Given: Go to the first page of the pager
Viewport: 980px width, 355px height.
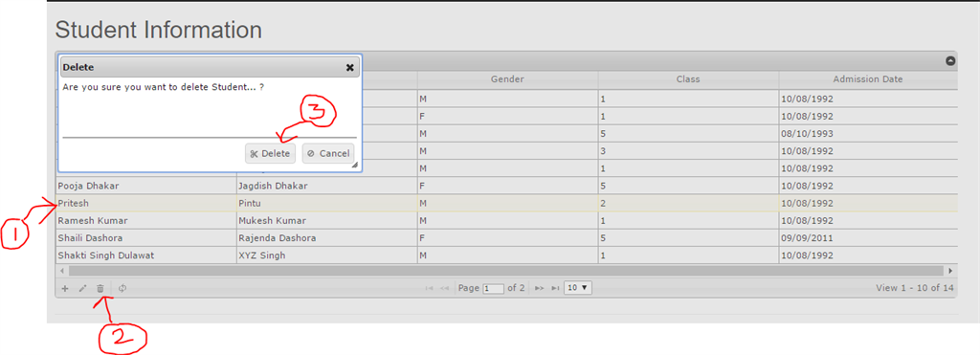Looking at the screenshot, I should click(429, 288).
